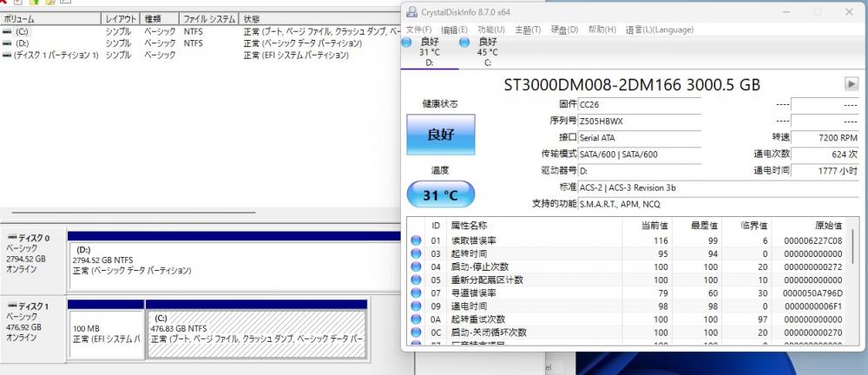Image resolution: width=868 pixels, height=375 pixels.
Task: Open the 编辑(E) menu
Action: (454, 30)
